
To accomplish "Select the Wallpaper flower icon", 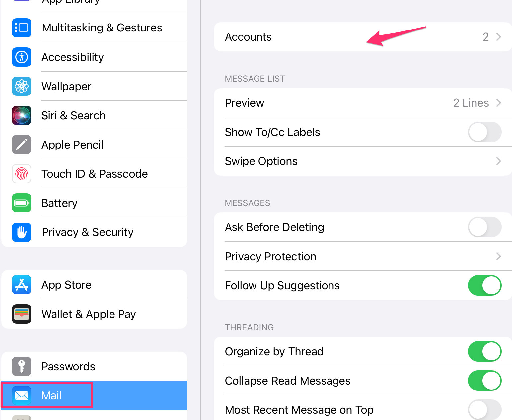I will tap(22, 86).
